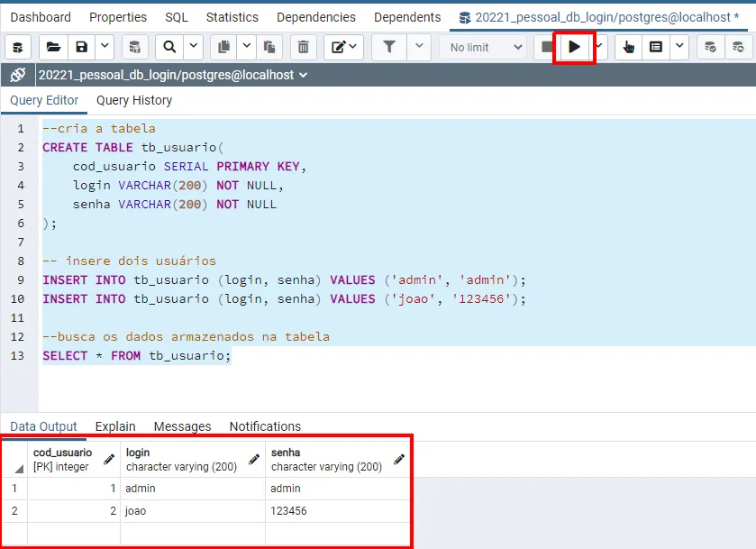The image size is (756, 549).
Task: Open the save options dropdown arrow
Action: click(105, 47)
